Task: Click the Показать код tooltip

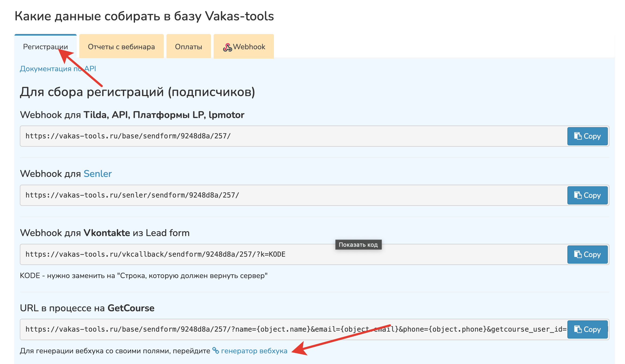Action: (358, 245)
